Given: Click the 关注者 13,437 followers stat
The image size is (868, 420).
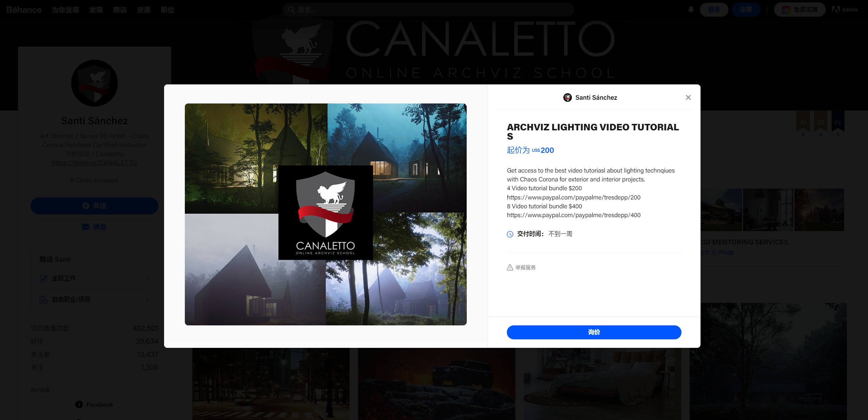Looking at the screenshot, I should [94, 355].
